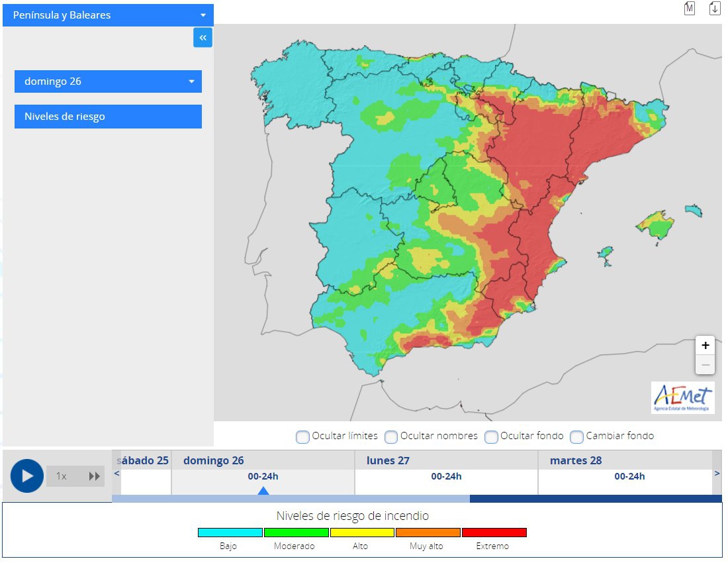The image size is (728, 563).
Task: Select martes 28 in the timeline
Action: click(x=629, y=476)
